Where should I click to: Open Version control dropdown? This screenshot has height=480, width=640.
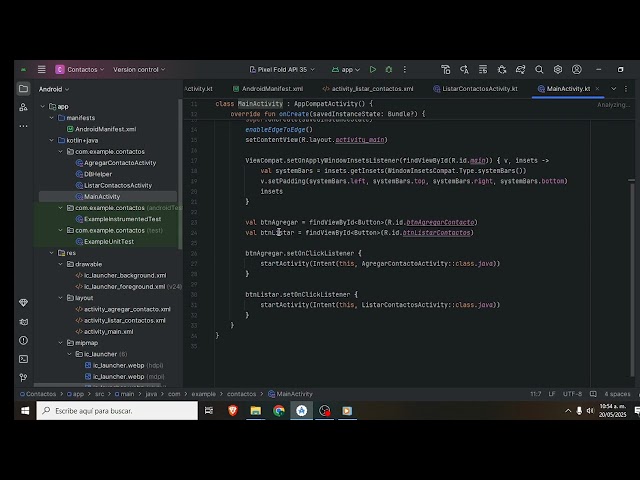click(x=139, y=70)
